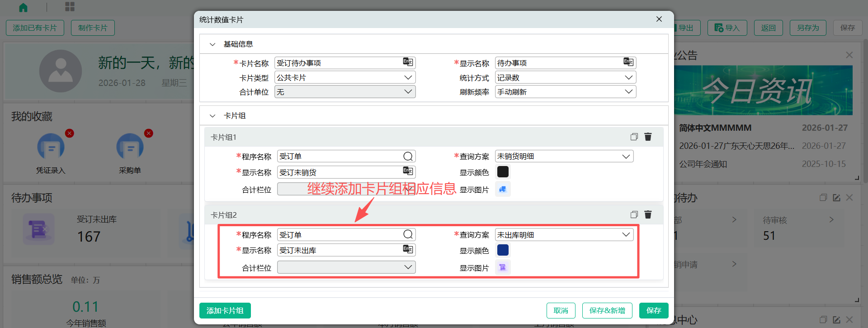Collapse the 基础信息 section
The image size is (868, 328).
point(212,44)
